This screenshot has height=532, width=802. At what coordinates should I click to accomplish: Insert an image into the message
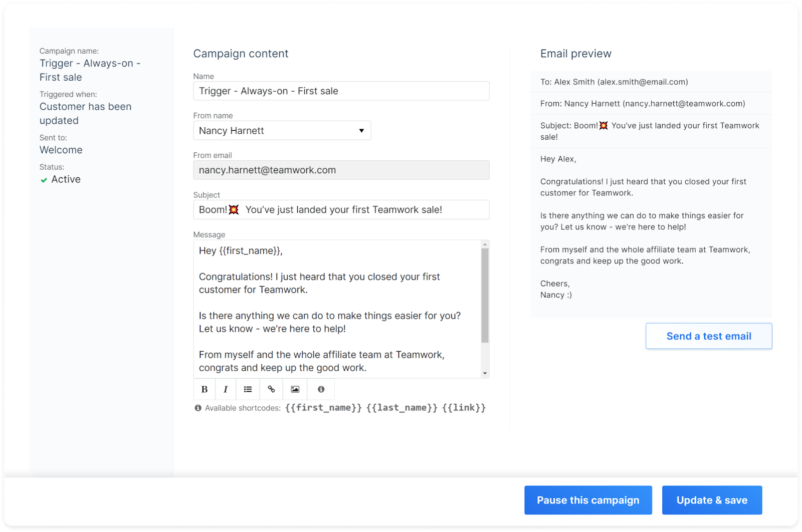point(294,389)
